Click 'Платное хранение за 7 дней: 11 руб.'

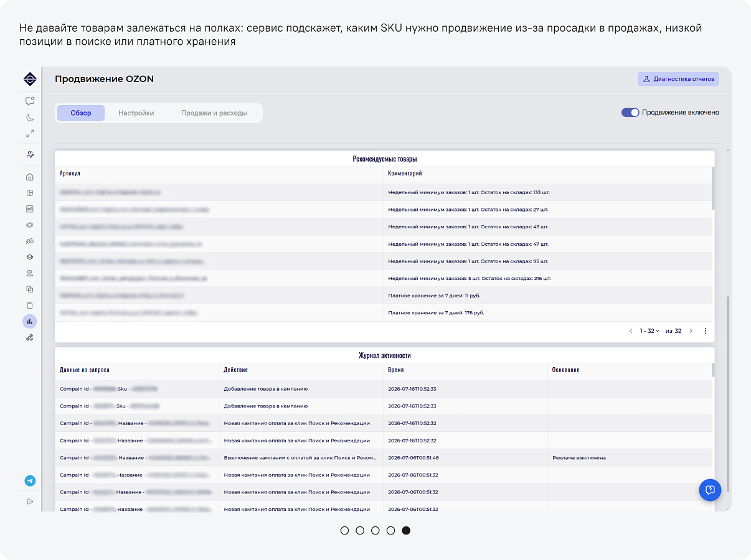[x=434, y=296]
